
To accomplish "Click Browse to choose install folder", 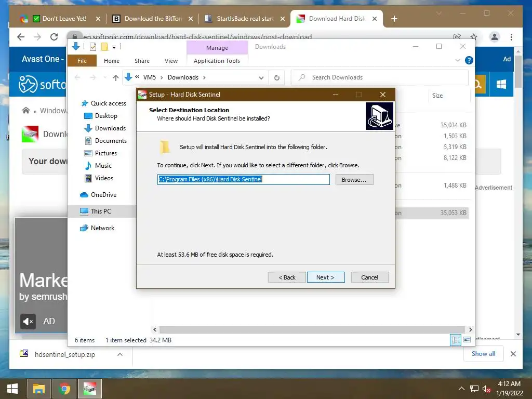I will click(354, 179).
